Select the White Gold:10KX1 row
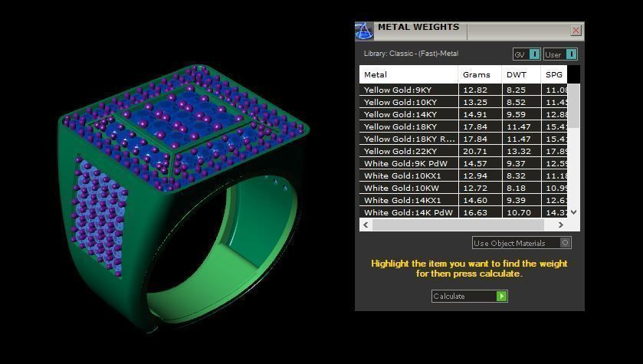643x364 pixels. point(464,175)
